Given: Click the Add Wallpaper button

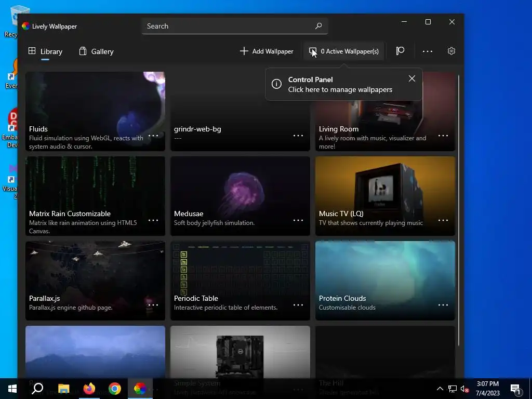Looking at the screenshot, I should (267, 51).
